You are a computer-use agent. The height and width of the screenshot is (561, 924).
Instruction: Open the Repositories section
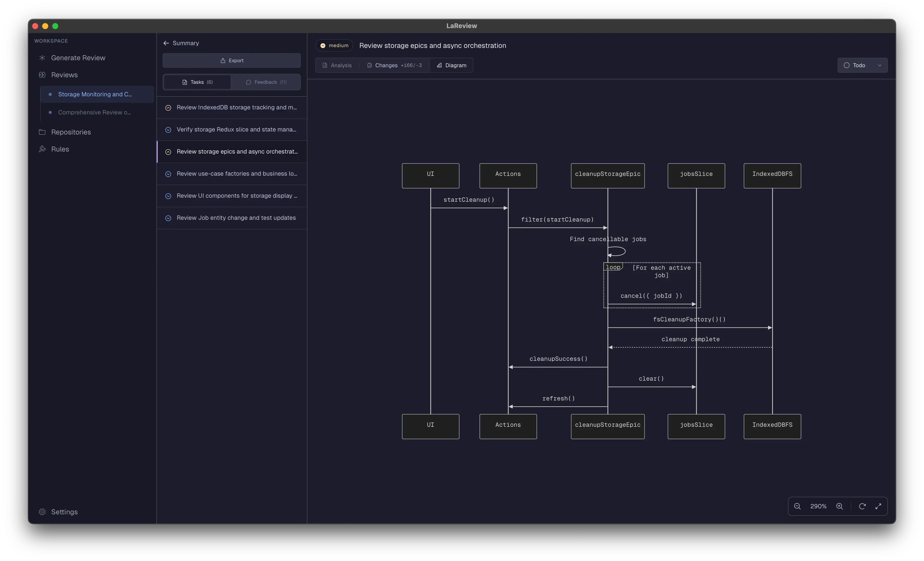pos(71,132)
